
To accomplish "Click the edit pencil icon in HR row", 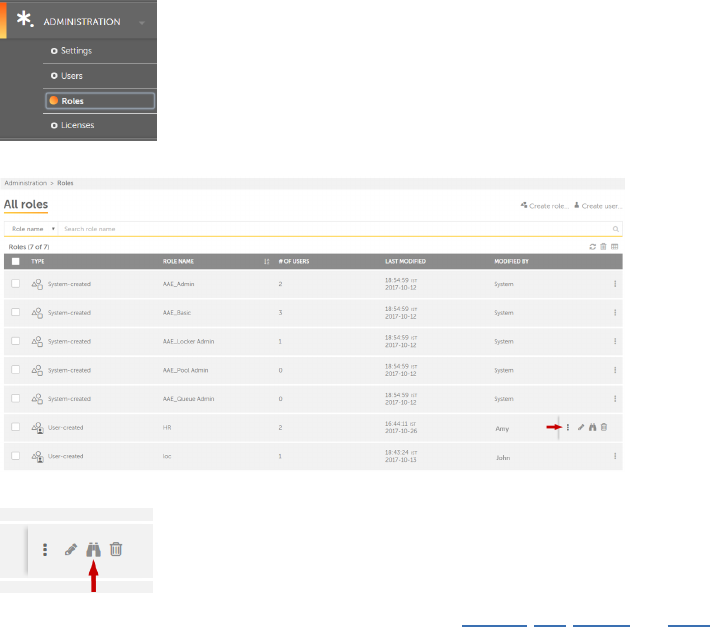I will pyautogui.click(x=581, y=427).
